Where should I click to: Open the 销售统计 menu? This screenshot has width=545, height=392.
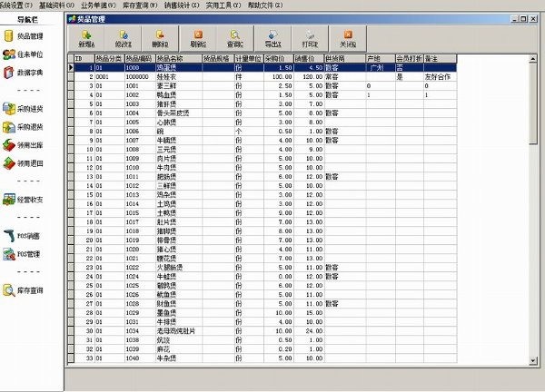[x=158, y=5]
